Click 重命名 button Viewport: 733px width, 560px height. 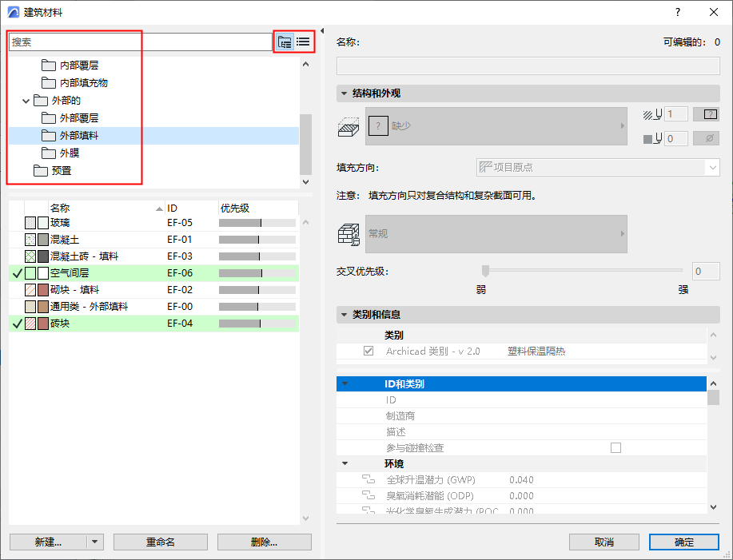coord(161,542)
